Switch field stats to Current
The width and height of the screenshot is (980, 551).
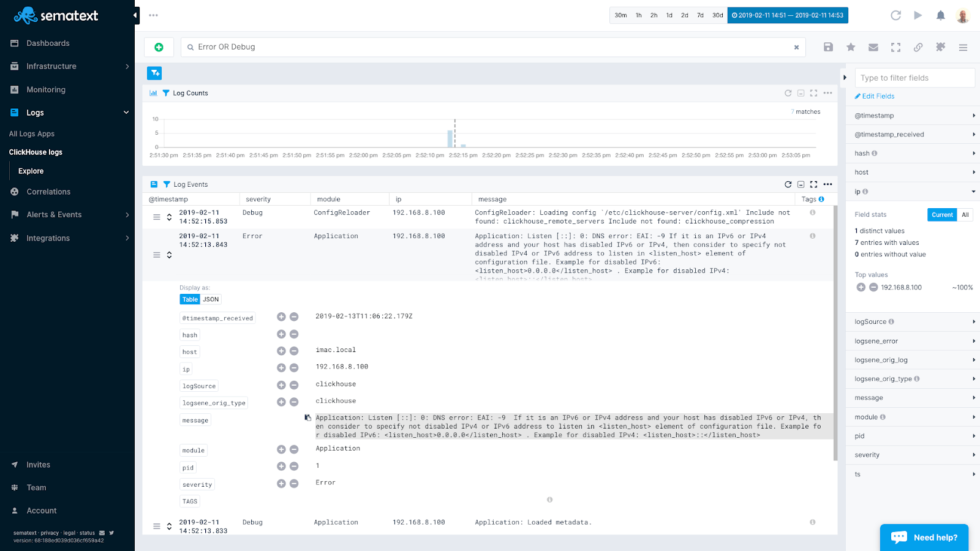point(942,215)
